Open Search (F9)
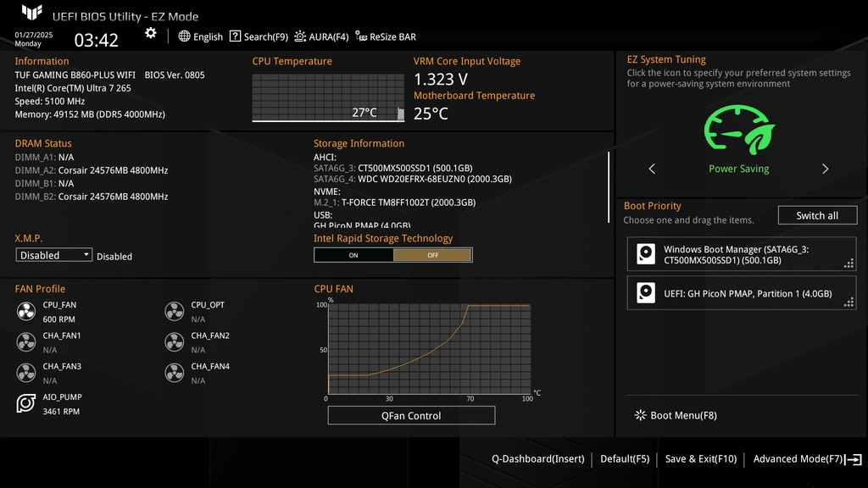The height and width of the screenshot is (488, 868). click(x=259, y=36)
